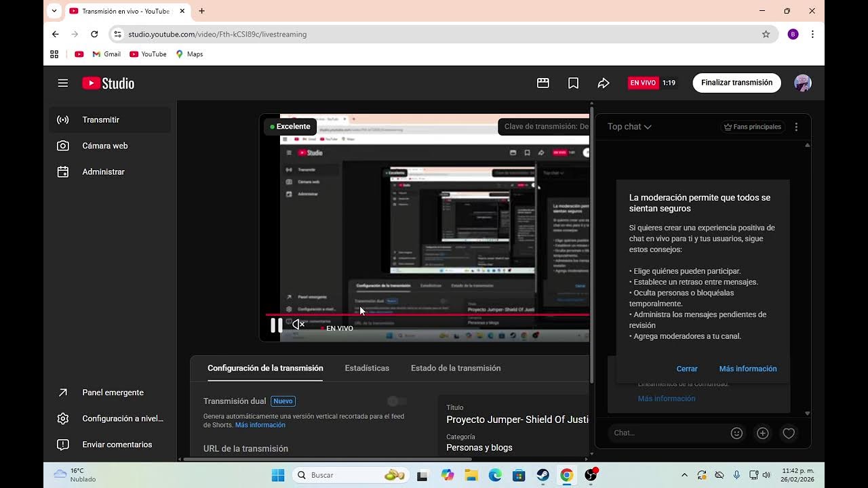Open the account avatar menu
868x488 pixels.
(803, 83)
